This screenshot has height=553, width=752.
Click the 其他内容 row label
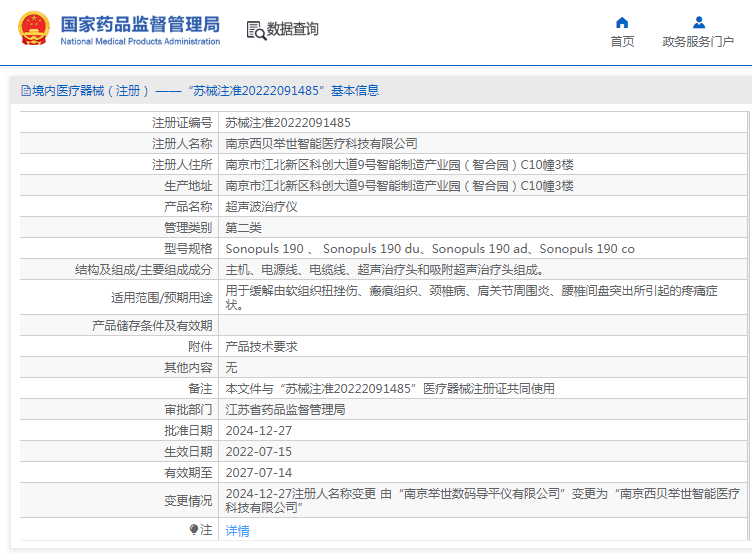point(188,367)
